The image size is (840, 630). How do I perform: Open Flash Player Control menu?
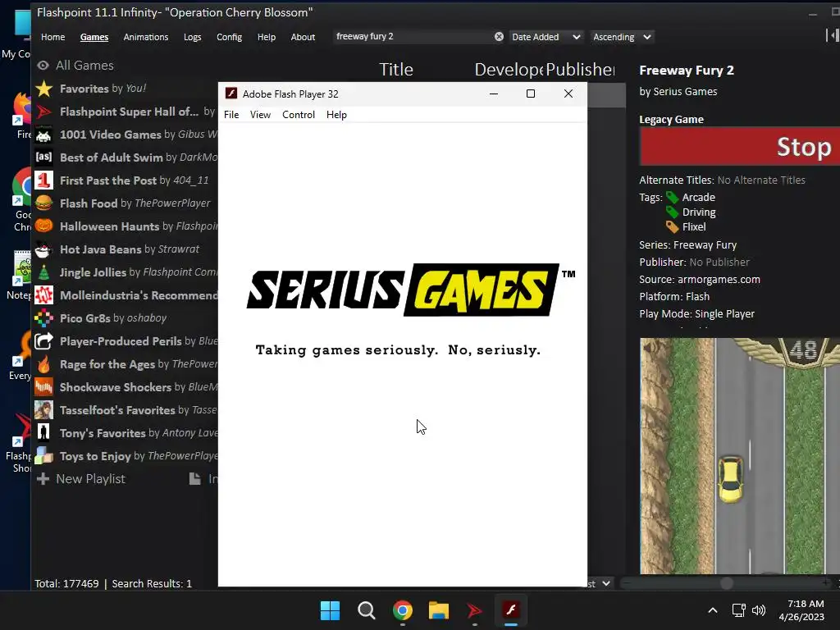click(x=299, y=115)
